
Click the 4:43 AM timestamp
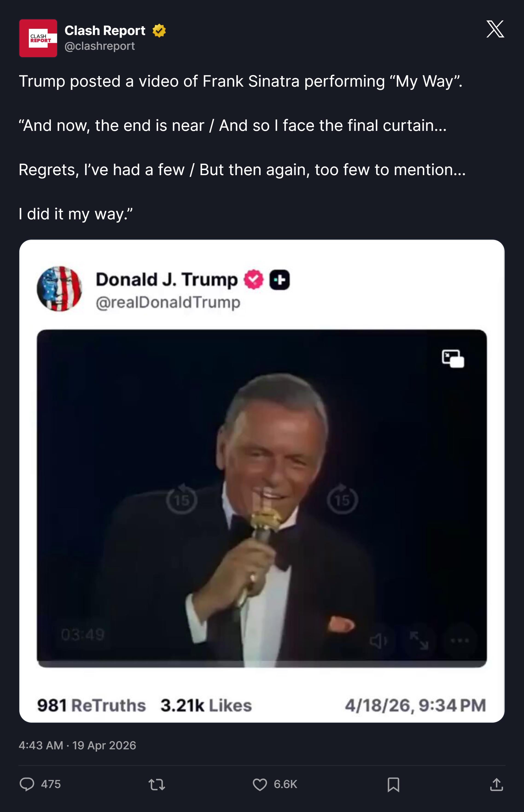coord(41,746)
